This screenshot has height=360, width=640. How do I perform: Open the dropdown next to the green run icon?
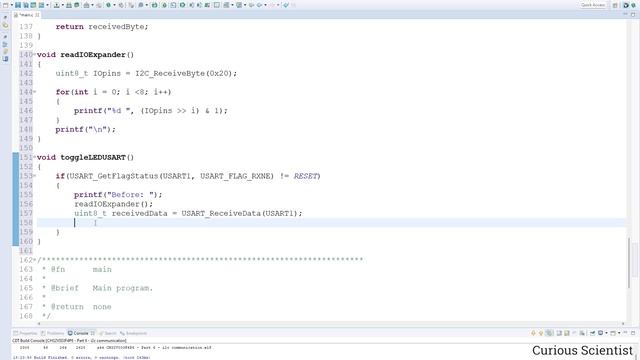click(x=114, y=5)
